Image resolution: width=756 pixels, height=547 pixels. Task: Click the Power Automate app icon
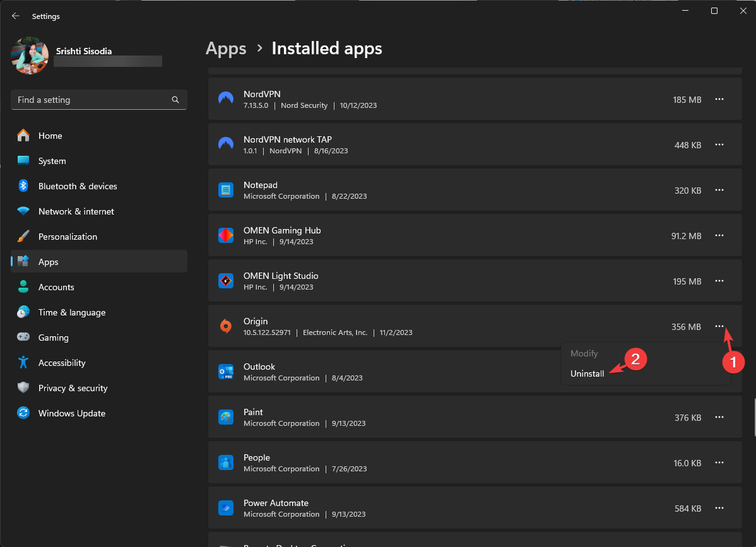pyautogui.click(x=226, y=508)
